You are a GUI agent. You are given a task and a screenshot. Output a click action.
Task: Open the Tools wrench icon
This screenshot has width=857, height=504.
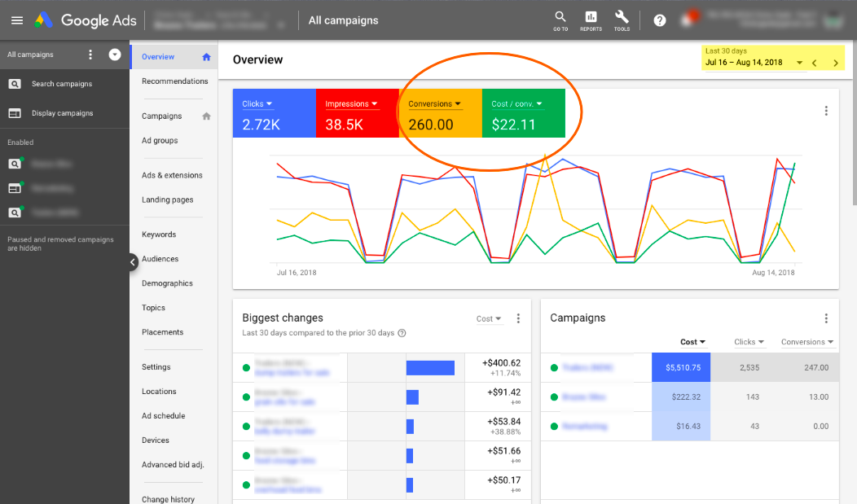pyautogui.click(x=622, y=18)
